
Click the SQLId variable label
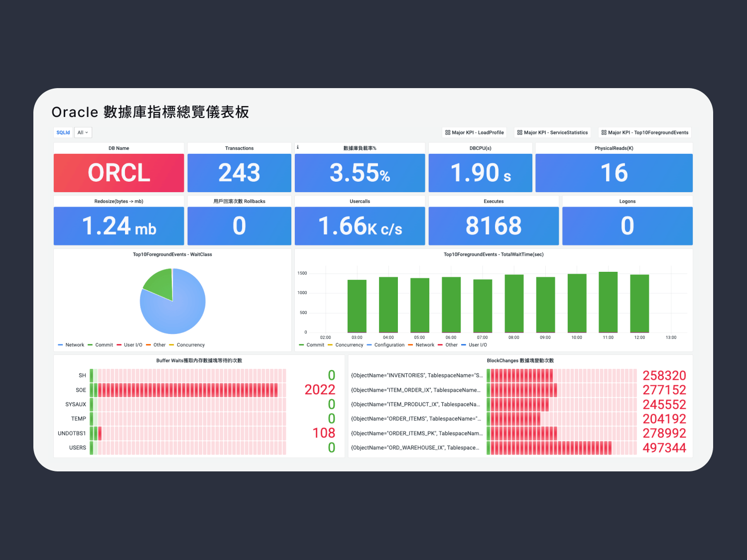pos(63,132)
